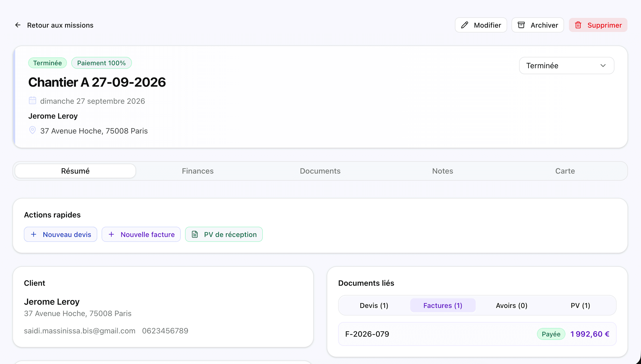Click the Modifier button
The image size is (641, 364).
coord(481,25)
